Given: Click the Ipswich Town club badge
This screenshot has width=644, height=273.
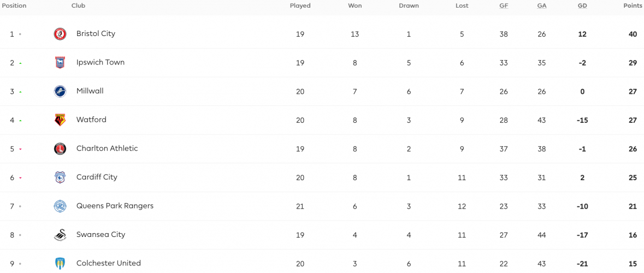Looking at the screenshot, I should 60,62.
